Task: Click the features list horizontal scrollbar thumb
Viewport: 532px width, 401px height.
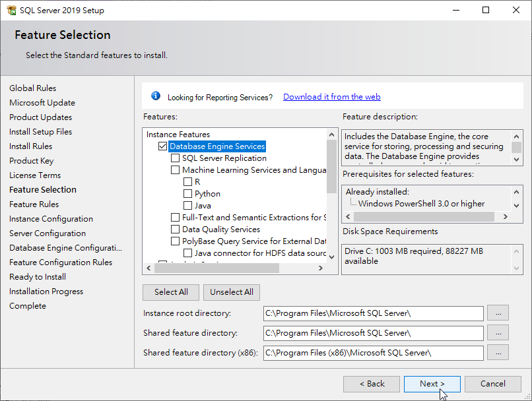Action: click(x=216, y=268)
